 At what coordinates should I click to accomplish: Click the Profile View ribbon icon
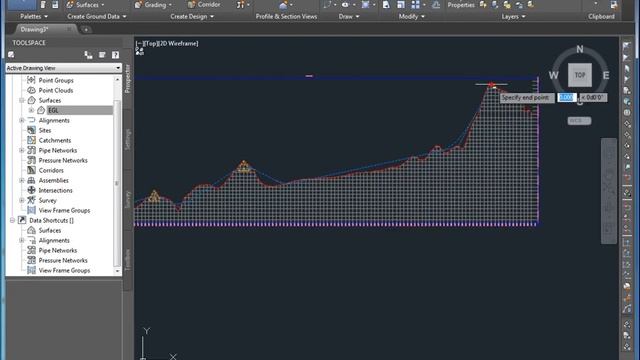(283, 5)
